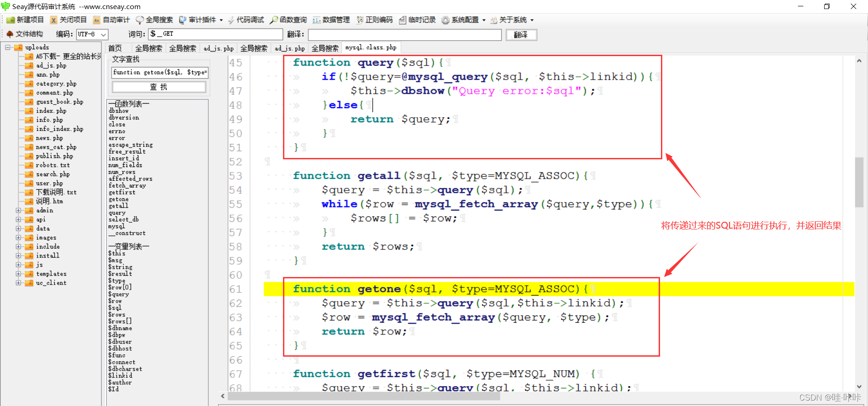Screen dimensions: 868x406
Task: Expand the uc_client folder
Action: tap(18, 283)
